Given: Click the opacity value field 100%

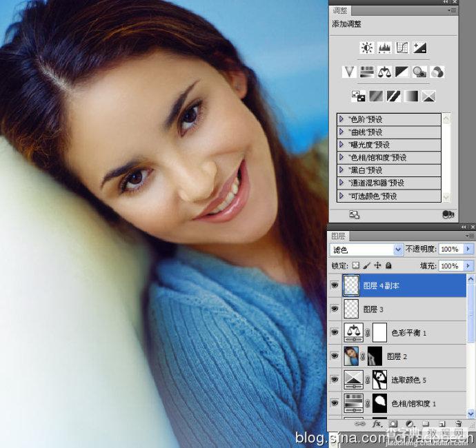Looking at the screenshot, I should [450, 249].
